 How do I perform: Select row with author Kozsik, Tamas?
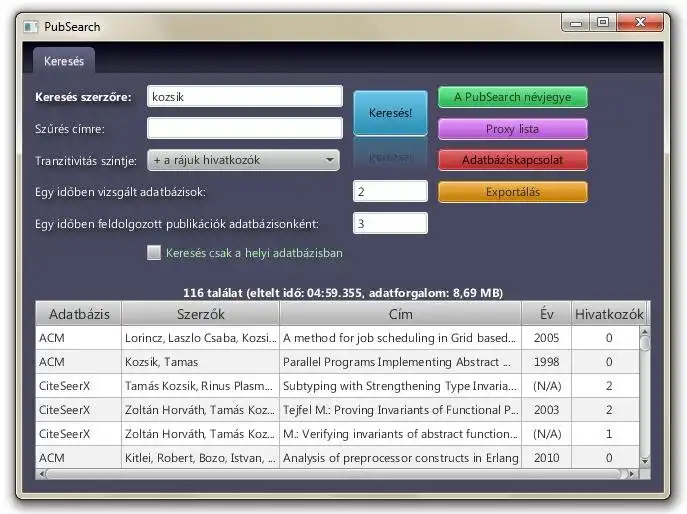point(337,362)
